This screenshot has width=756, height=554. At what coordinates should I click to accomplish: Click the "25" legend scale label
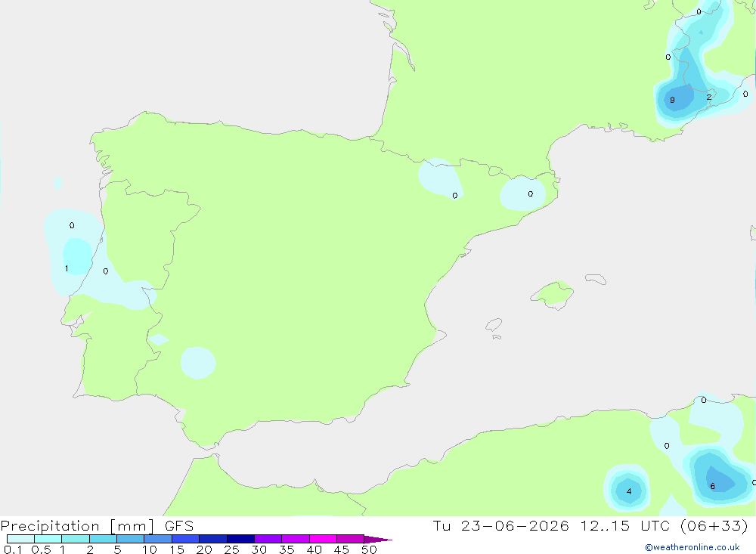(232, 549)
